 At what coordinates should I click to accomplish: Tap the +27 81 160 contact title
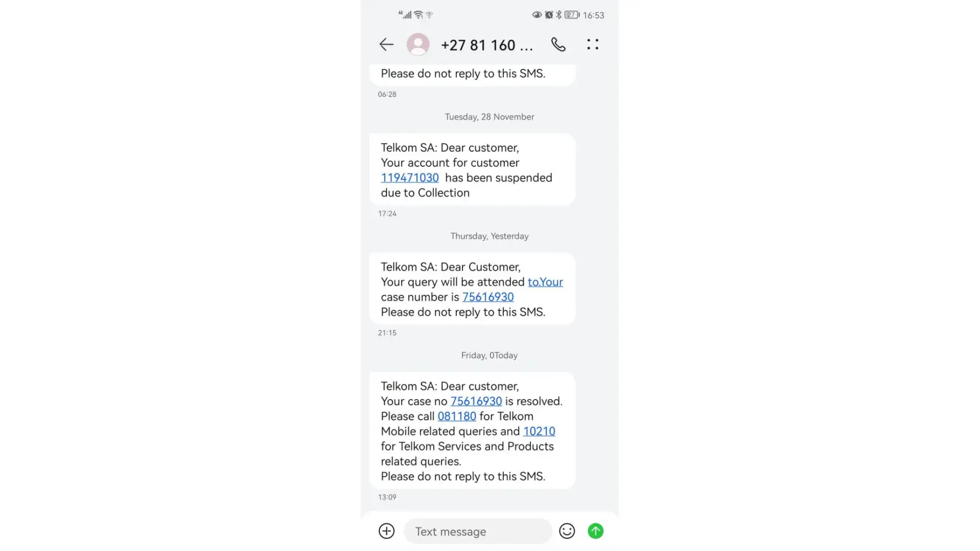pos(487,45)
